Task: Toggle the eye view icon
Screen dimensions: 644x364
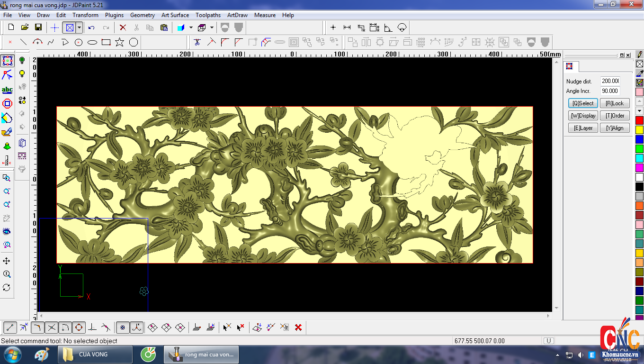Action: point(7,231)
